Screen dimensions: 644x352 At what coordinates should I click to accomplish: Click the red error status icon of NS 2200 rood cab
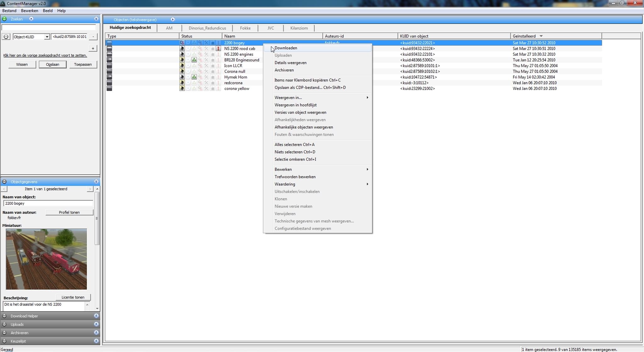(x=218, y=48)
